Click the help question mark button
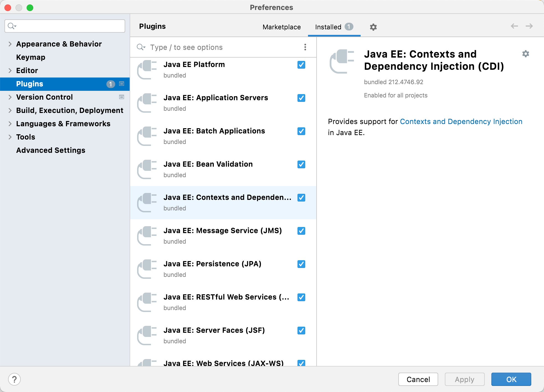The image size is (544, 392). (x=14, y=379)
